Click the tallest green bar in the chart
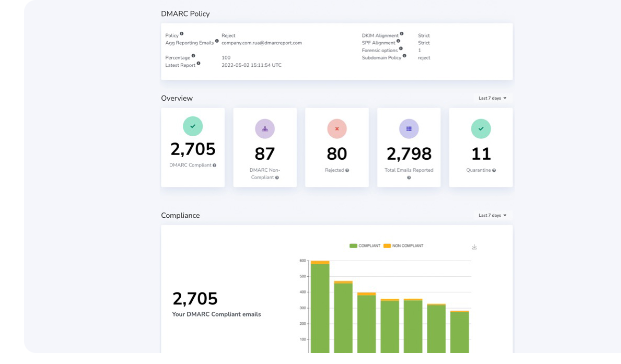Image resolution: width=621 pixels, height=364 pixels. coord(320,308)
